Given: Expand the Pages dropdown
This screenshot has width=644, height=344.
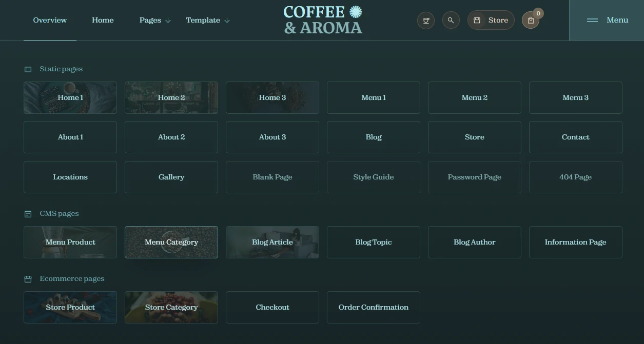Looking at the screenshot, I should coord(155,21).
